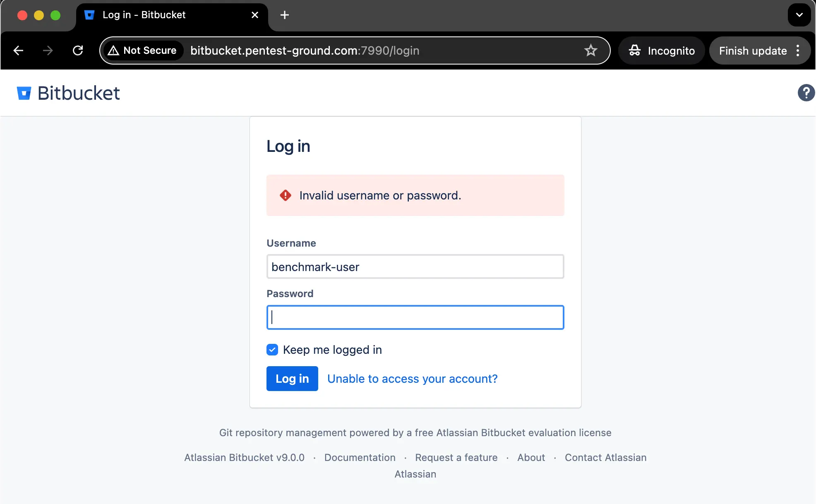The width and height of the screenshot is (816, 504).
Task: Click the Password input field
Action: [x=415, y=317]
